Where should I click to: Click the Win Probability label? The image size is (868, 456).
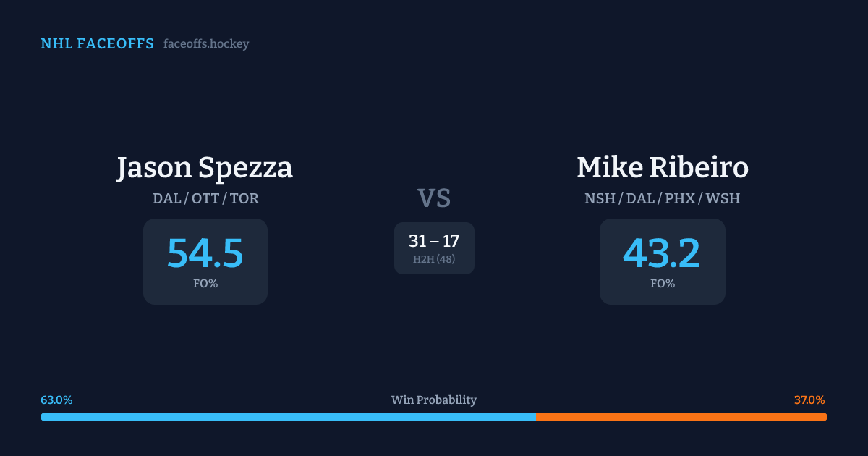click(434, 400)
